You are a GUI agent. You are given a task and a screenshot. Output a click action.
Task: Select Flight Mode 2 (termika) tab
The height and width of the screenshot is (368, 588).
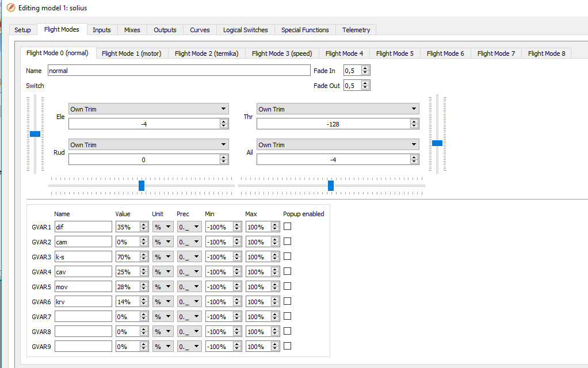coord(206,53)
